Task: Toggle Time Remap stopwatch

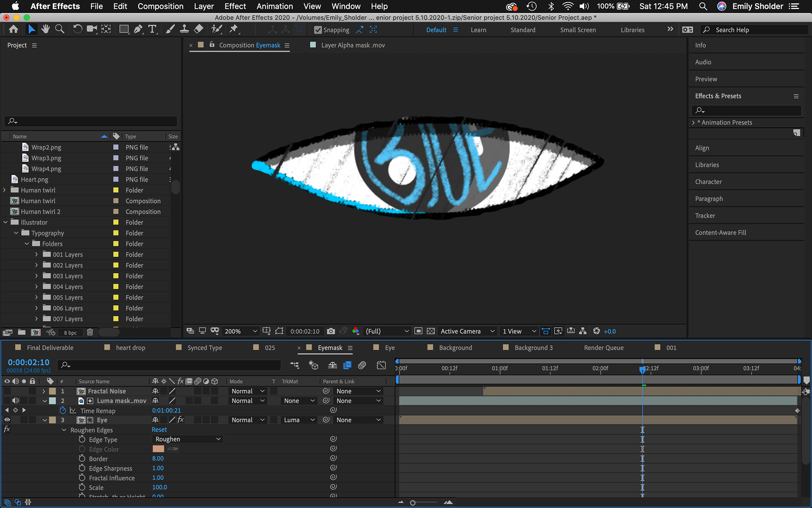Action: click(63, 410)
